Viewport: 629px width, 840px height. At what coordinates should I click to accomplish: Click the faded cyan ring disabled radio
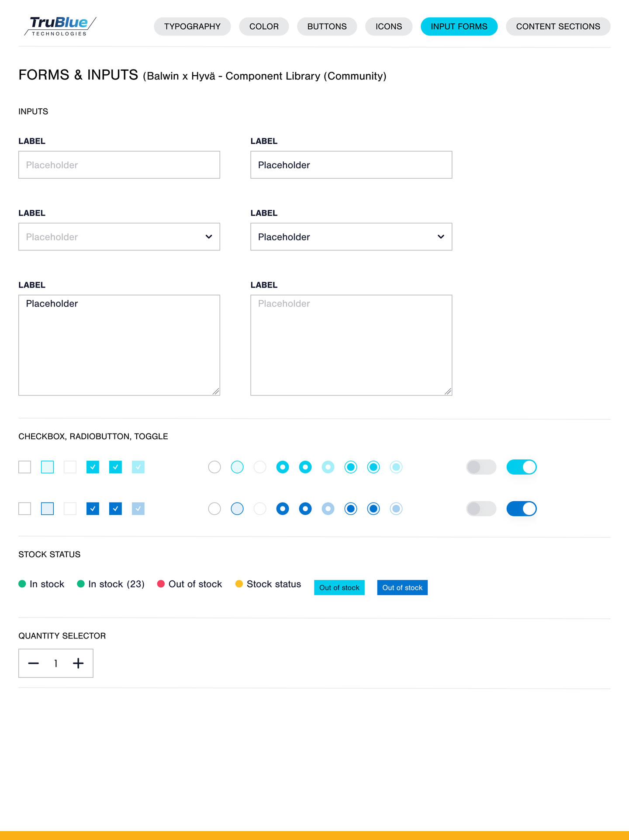click(396, 467)
